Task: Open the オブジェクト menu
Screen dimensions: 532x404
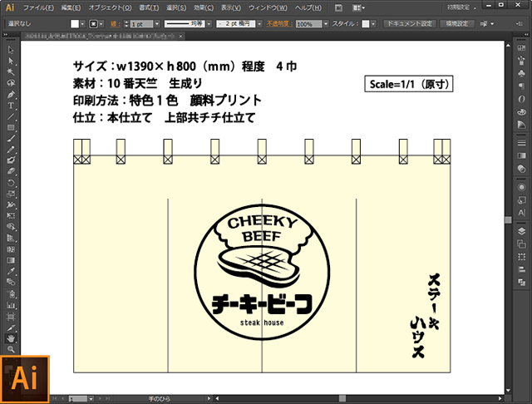Action: pyautogui.click(x=110, y=7)
